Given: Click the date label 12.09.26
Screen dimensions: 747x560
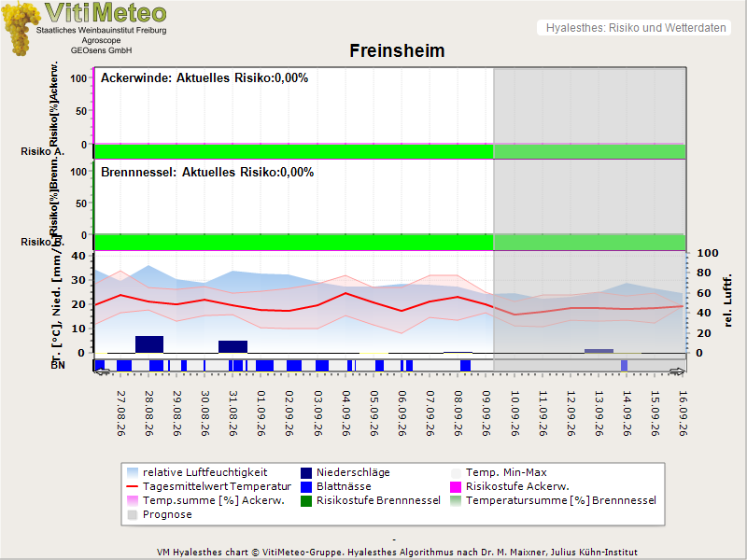Looking at the screenshot, I should [571, 413].
